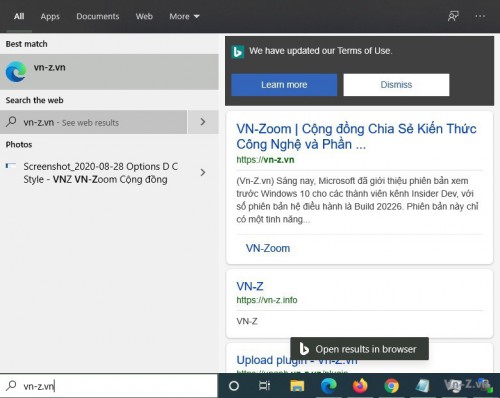
Task: Open the Edge vn-z.vn best match icon
Action: tap(16, 72)
